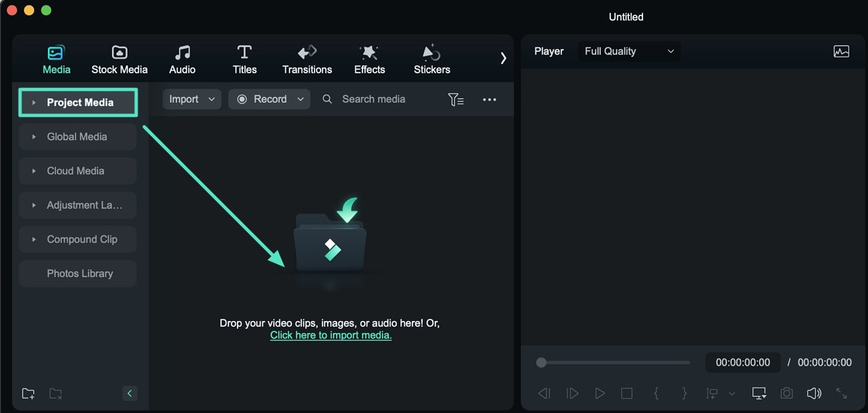
Task: Open the Record dropdown
Action: point(270,99)
